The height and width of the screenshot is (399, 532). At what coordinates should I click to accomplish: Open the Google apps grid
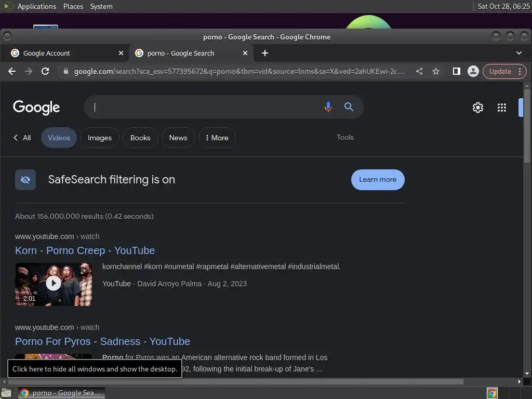click(502, 108)
